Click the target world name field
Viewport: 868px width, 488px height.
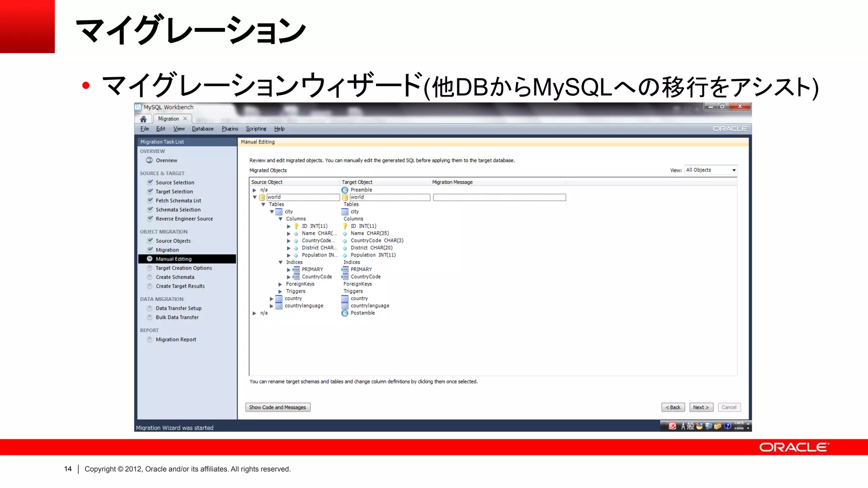tap(389, 197)
